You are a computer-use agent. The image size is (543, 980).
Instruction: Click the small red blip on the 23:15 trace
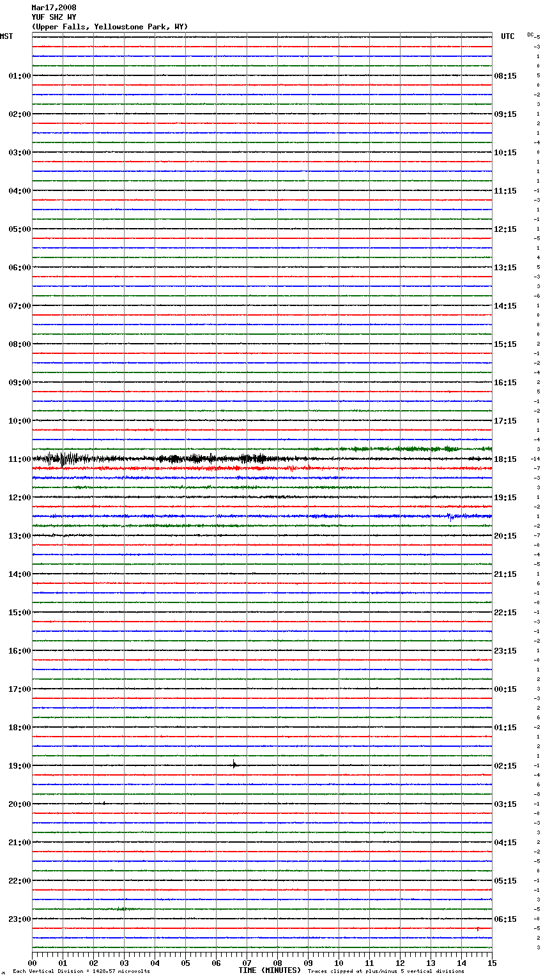pos(477,929)
